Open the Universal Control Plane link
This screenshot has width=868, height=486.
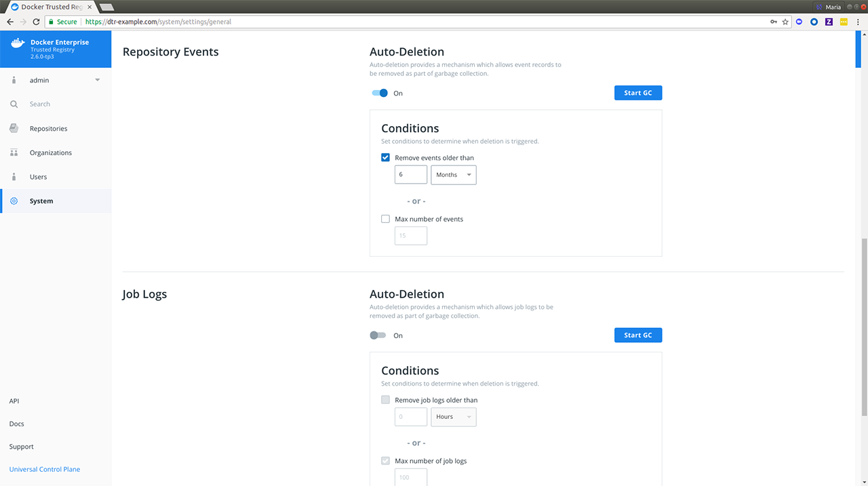click(45, 469)
